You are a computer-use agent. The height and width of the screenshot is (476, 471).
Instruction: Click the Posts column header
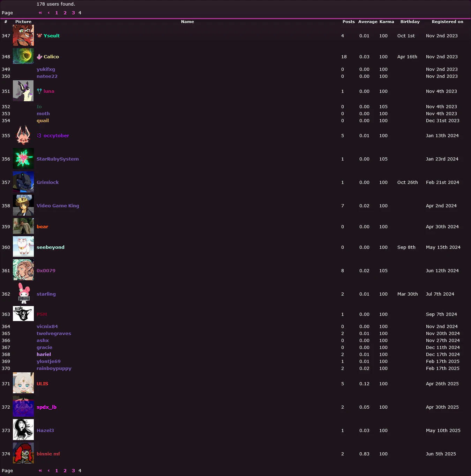tap(349, 22)
